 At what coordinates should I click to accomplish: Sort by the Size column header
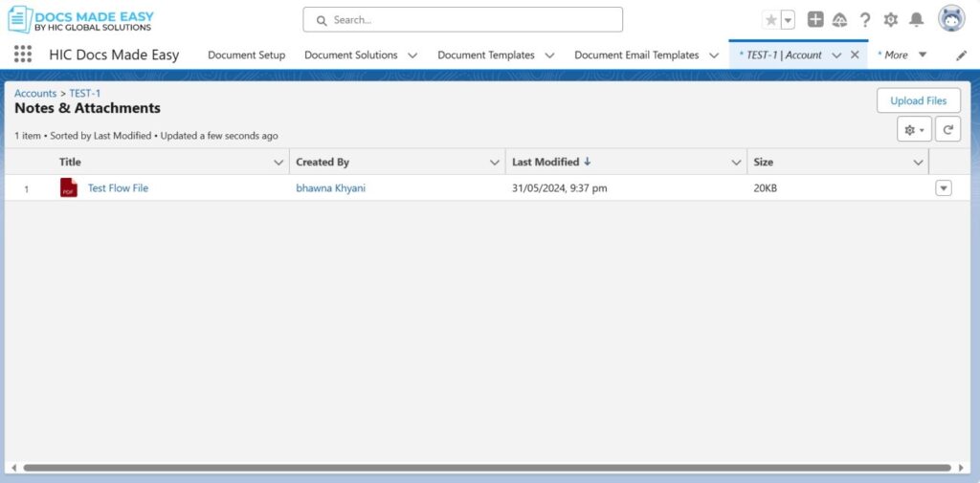click(763, 162)
